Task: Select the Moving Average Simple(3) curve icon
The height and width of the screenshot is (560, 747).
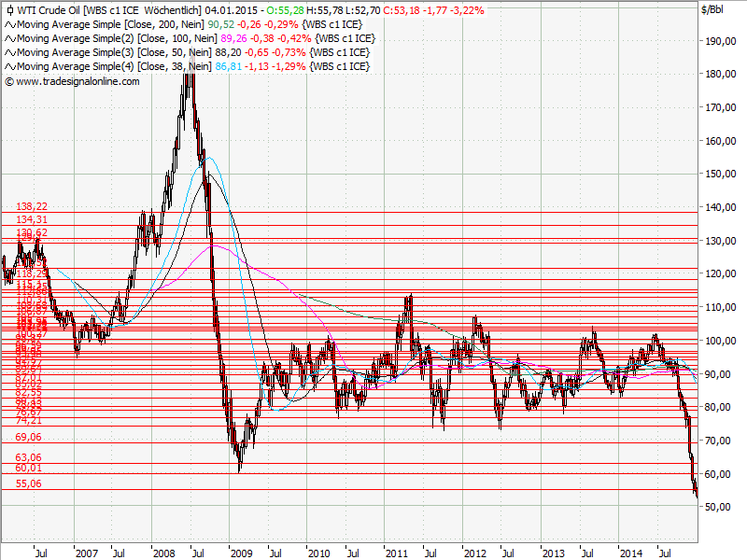Action: pyautogui.click(x=9, y=51)
